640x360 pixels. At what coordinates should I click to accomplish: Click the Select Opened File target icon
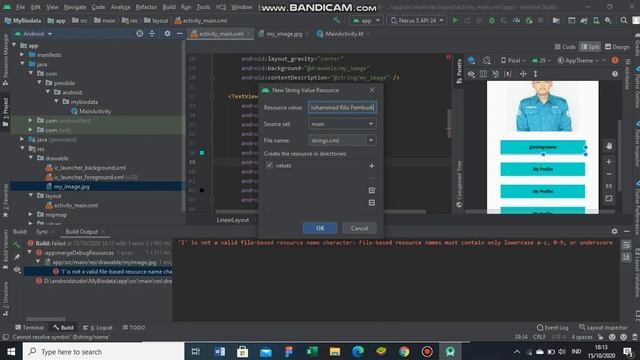pyautogui.click(x=140, y=34)
